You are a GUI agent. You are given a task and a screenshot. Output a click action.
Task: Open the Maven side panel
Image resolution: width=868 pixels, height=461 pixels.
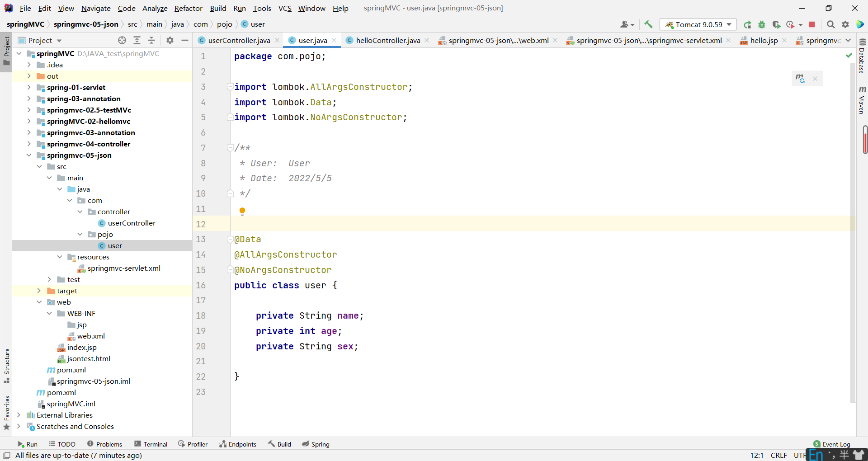coord(862,100)
